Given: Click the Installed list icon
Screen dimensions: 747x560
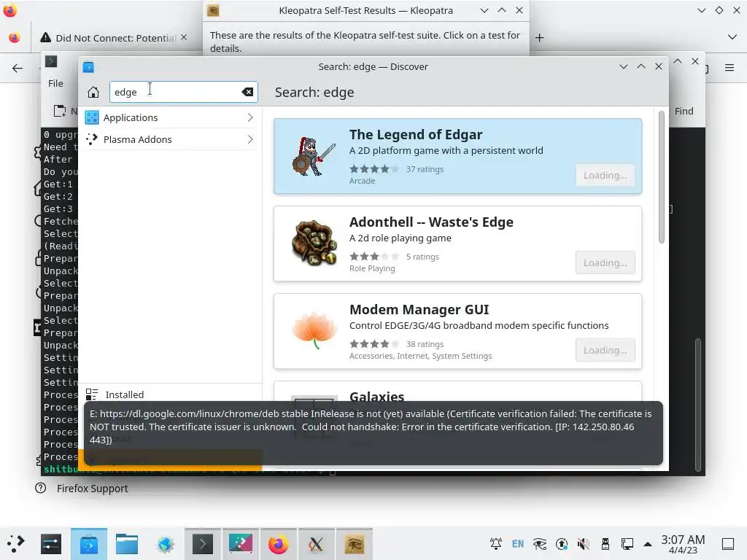Looking at the screenshot, I should 91,394.
